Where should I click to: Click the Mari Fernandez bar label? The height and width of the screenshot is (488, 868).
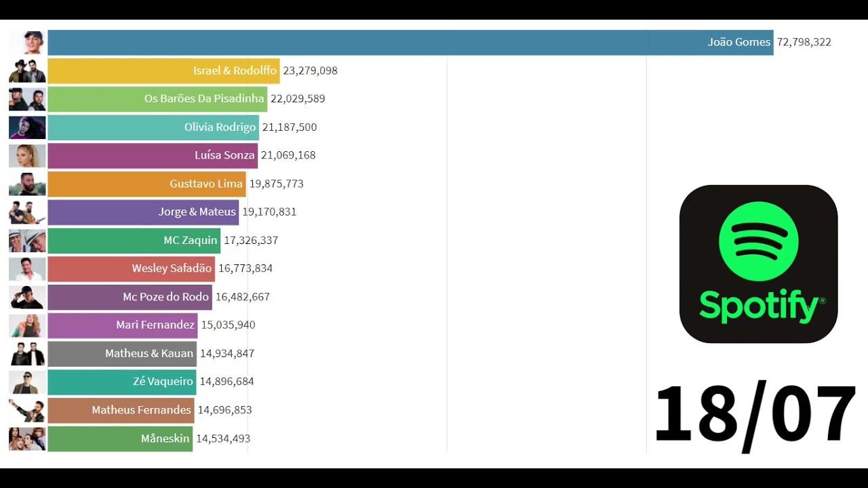click(155, 325)
